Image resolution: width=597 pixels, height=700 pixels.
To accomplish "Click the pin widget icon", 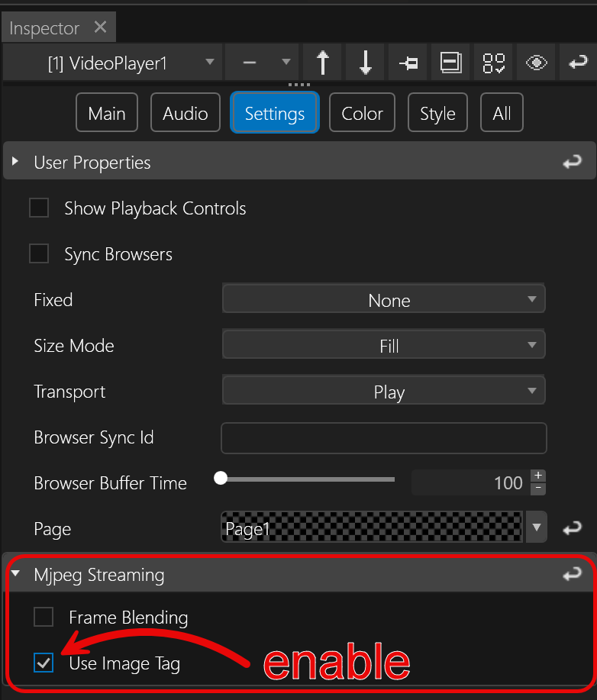I will click(408, 63).
